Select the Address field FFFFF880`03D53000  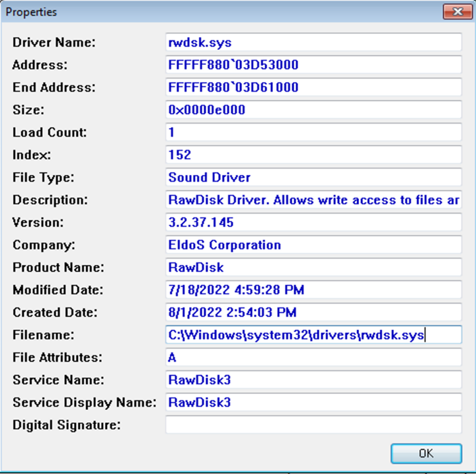click(313, 65)
